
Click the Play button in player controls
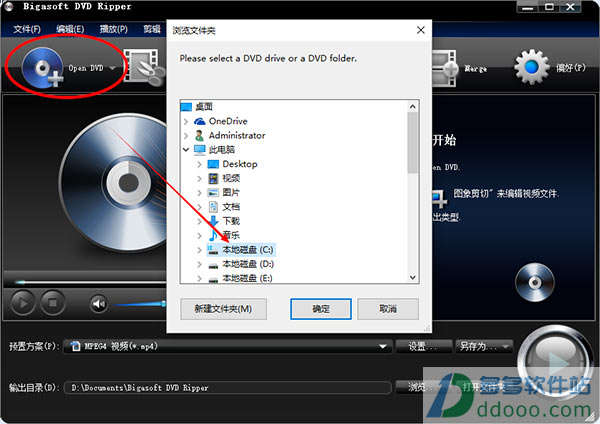pyautogui.click(x=23, y=303)
